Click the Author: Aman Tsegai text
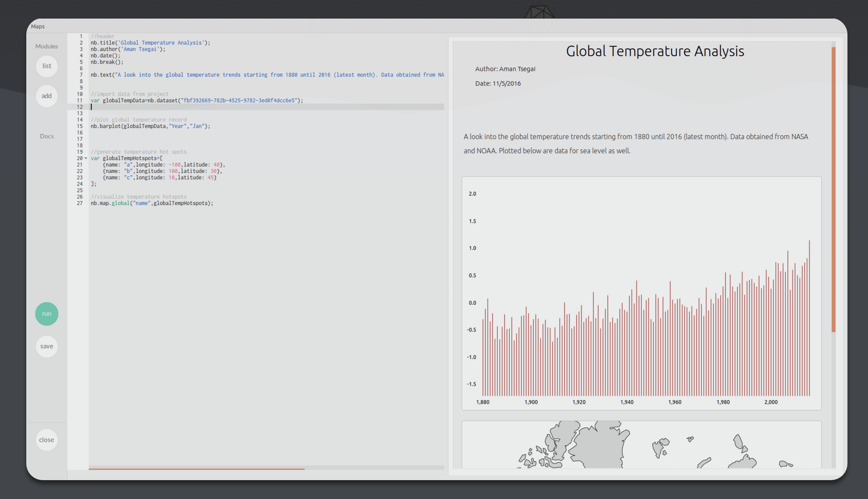The width and height of the screenshot is (868, 499). [505, 69]
